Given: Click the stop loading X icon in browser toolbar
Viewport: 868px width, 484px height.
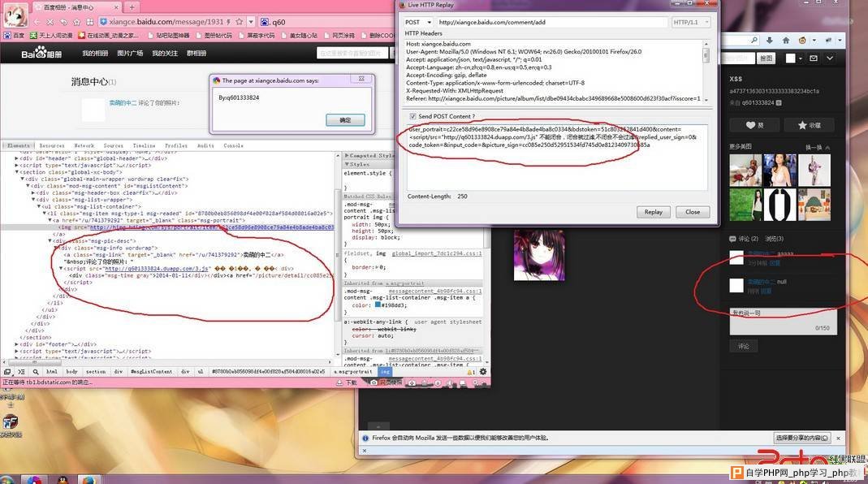Looking at the screenshot, I should pos(50,22).
